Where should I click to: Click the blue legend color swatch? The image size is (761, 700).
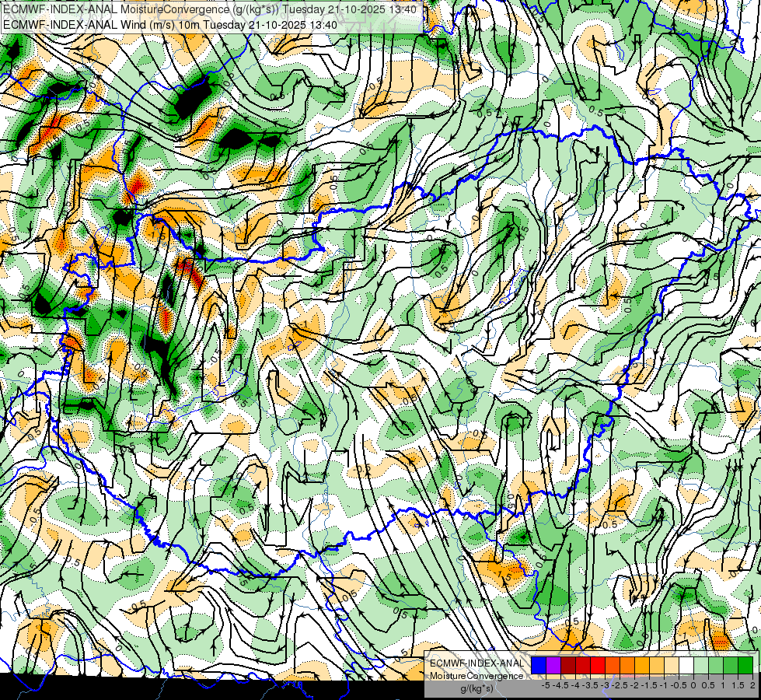pyautogui.click(x=539, y=666)
